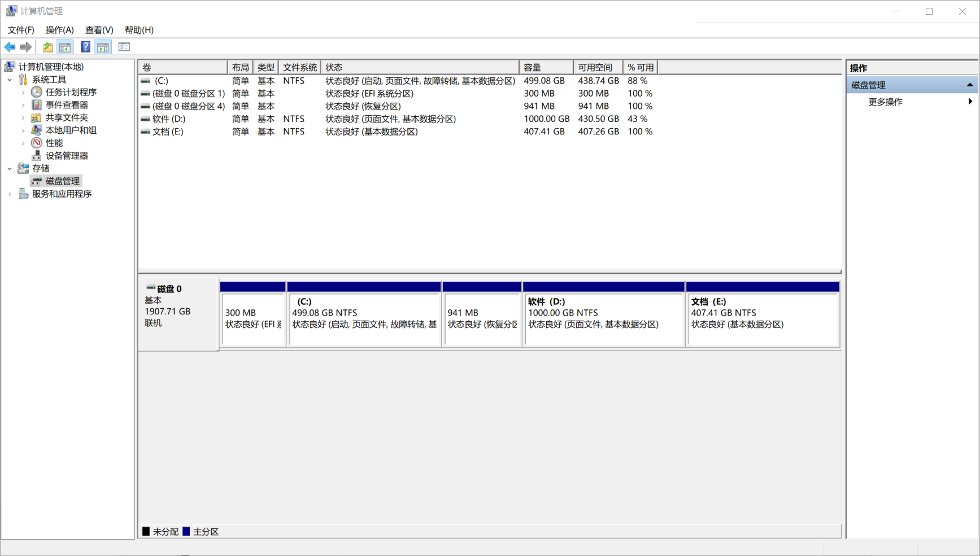Select the 任务计划程序 tree item

tap(71, 92)
